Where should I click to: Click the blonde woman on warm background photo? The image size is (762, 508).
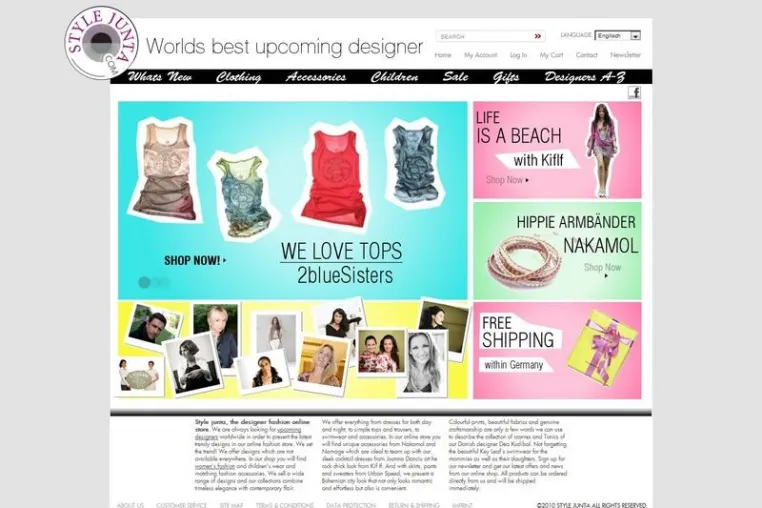(x=323, y=363)
